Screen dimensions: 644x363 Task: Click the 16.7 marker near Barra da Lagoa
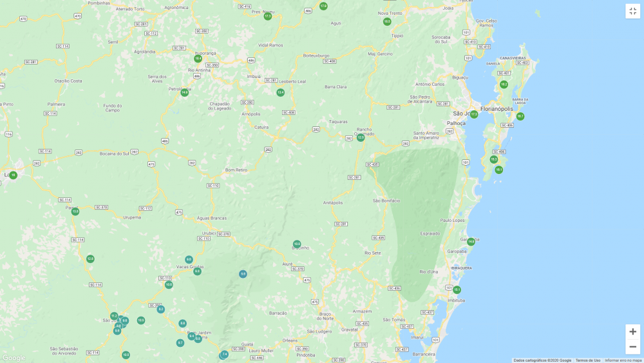pos(520,117)
